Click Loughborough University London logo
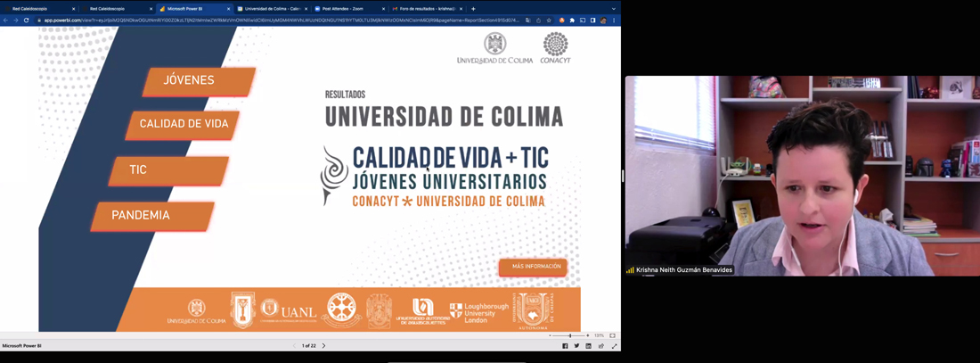980x363 pixels. (478, 312)
